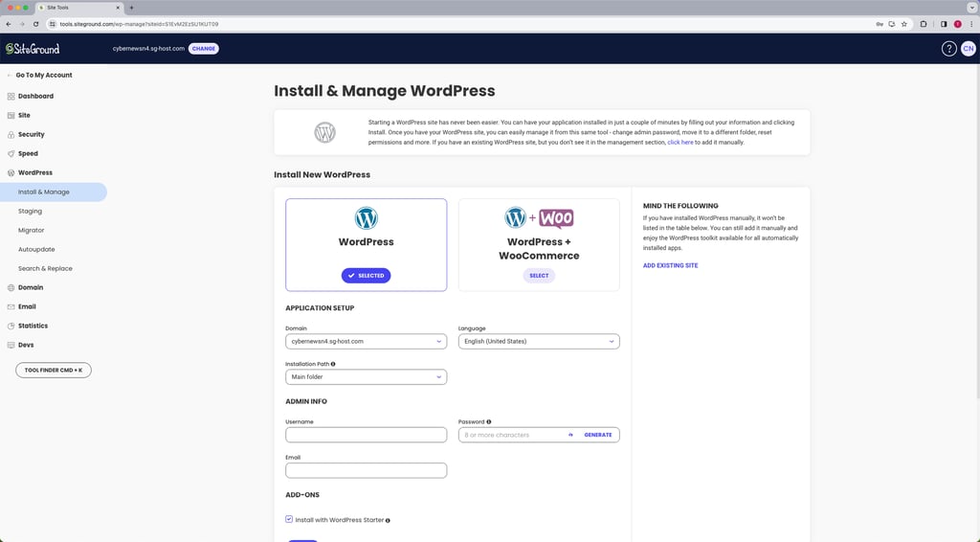Open the browser extensions puzzle icon
Screen dimensions: 980x542
(x=924, y=24)
